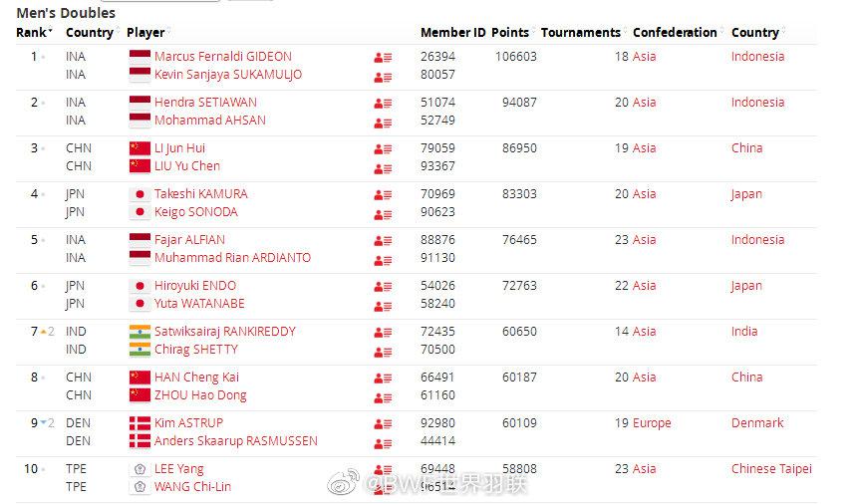Open Yuta WATANABE's profile card icon

(383, 307)
